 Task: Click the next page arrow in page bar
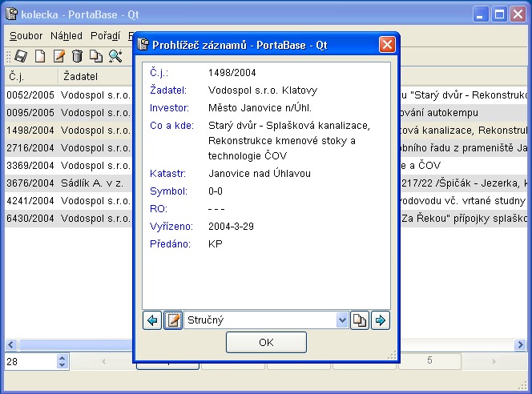tap(494, 361)
